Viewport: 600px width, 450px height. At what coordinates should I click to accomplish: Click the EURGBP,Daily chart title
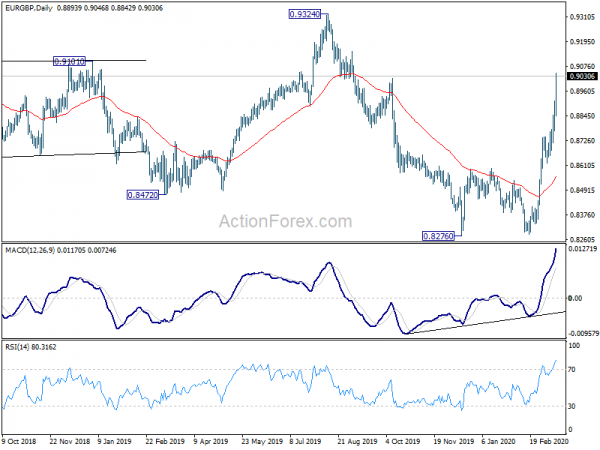29,8
